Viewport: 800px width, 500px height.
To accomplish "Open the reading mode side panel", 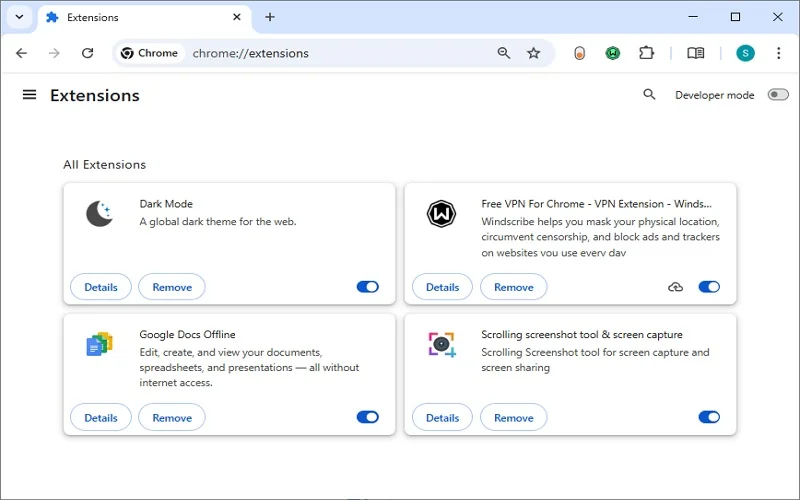I will click(695, 53).
